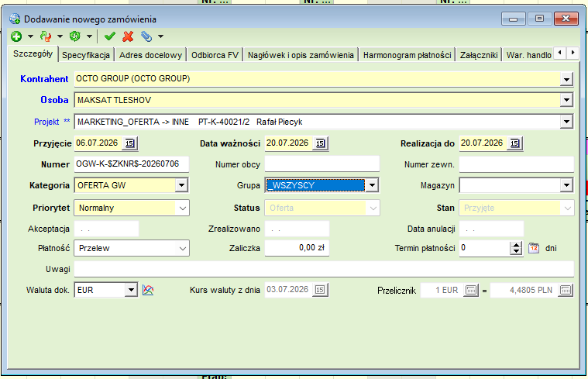Decrease Termin płatności with down arrow

(x=517, y=251)
